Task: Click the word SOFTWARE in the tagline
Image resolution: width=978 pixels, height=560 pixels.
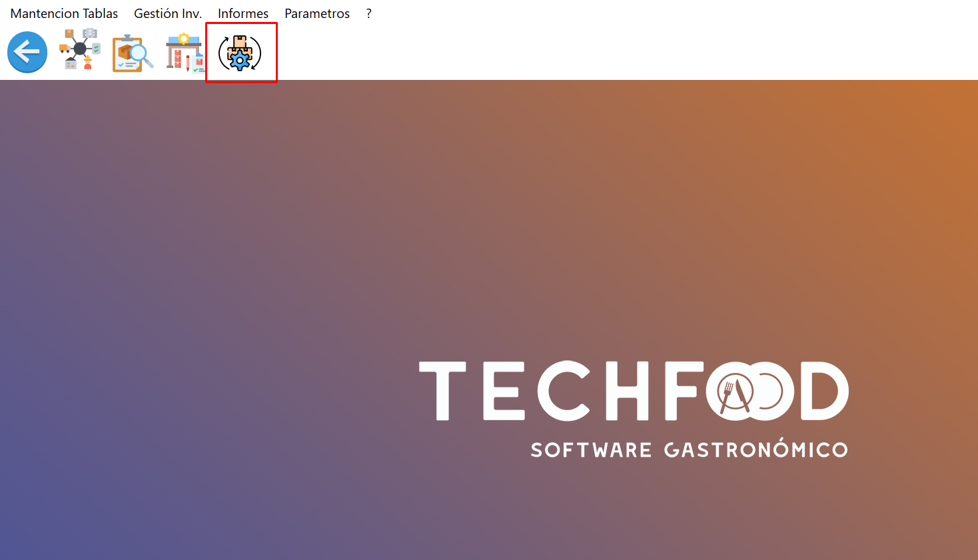Action: click(591, 450)
